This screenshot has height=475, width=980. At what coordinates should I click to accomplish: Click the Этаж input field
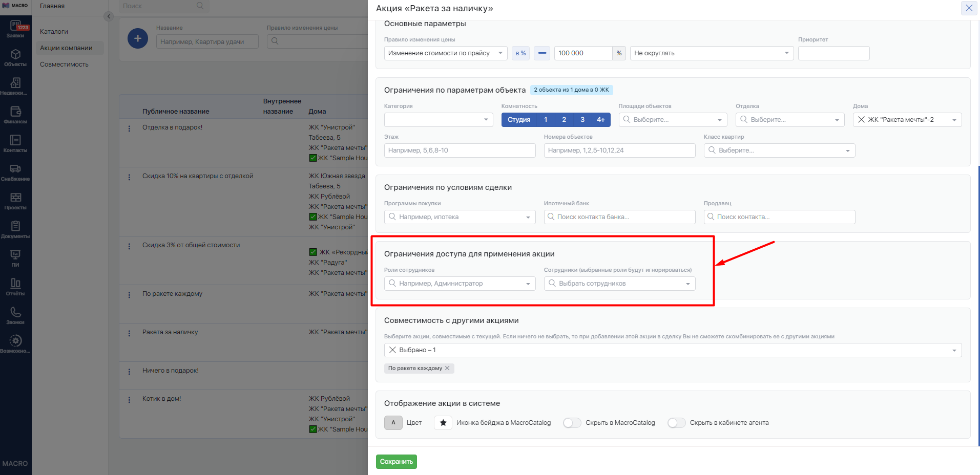click(460, 150)
